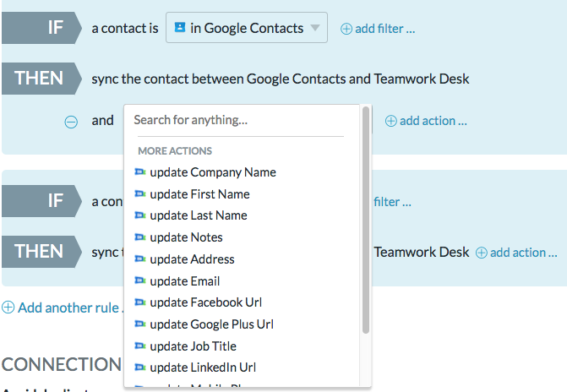The image size is (567, 392).
Task: Select 'update Address' action
Action: tap(184, 259)
